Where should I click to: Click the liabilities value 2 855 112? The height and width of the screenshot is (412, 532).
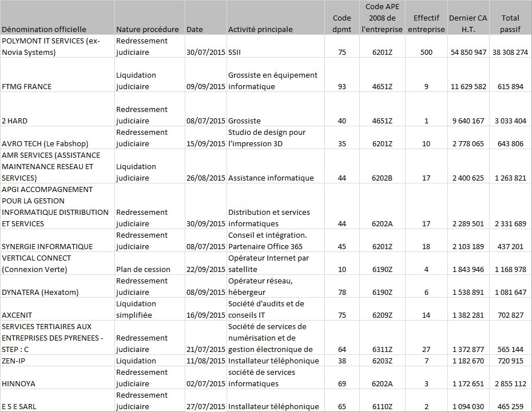(x=510, y=383)
